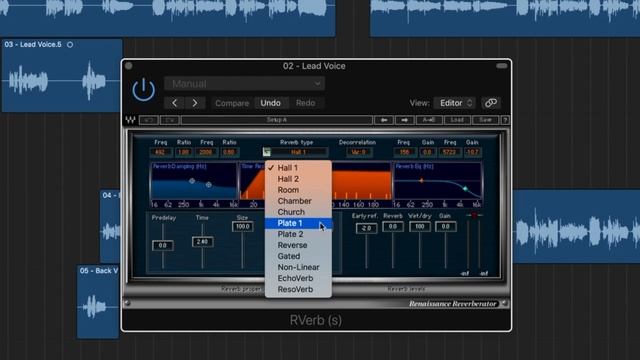Click the Compare button
The height and width of the screenshot is (360, 640).
232,103
